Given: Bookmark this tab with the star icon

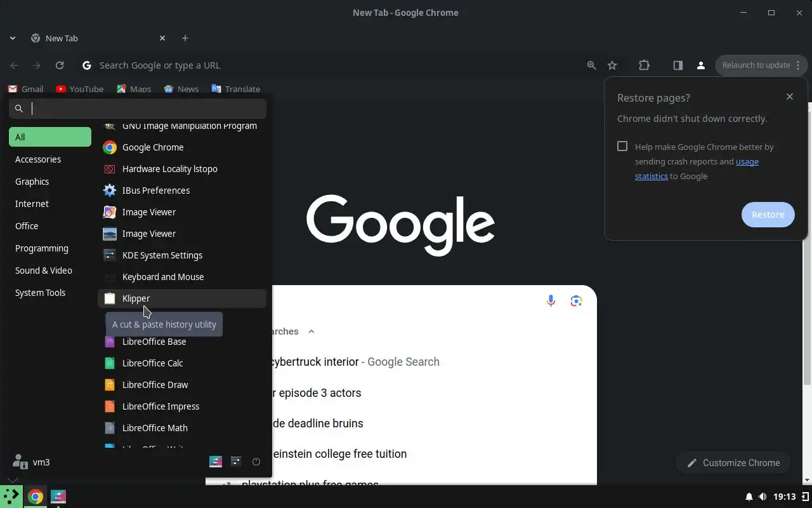Looking at the screenshot, I should coord(612,65).
